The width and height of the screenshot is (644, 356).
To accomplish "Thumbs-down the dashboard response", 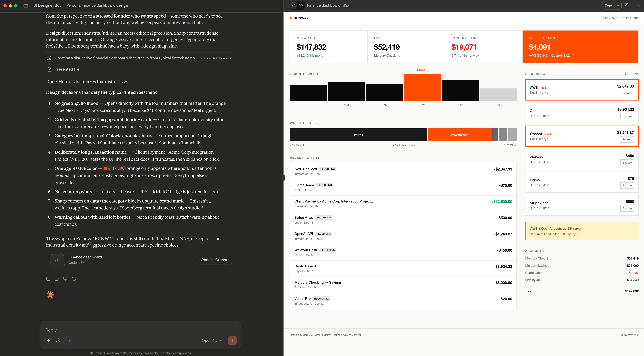I will 65,279.
